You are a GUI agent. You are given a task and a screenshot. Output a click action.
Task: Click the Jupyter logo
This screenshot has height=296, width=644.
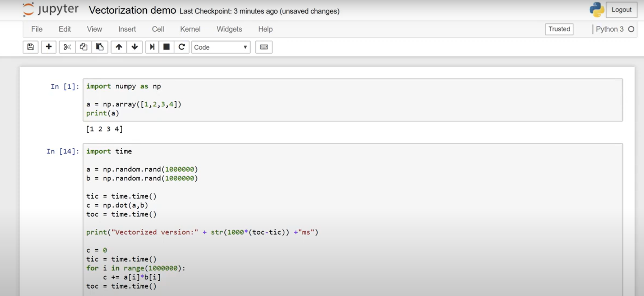(50, 10)
